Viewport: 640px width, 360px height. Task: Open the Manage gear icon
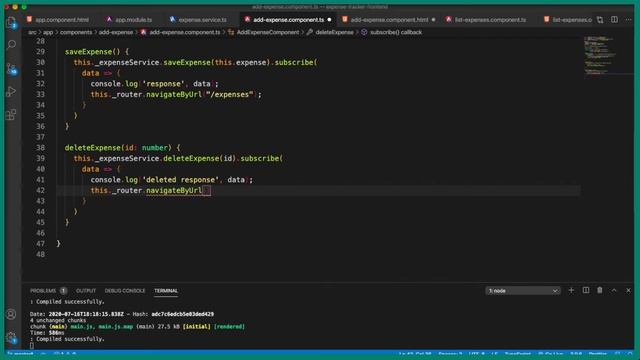coord(11,338)
